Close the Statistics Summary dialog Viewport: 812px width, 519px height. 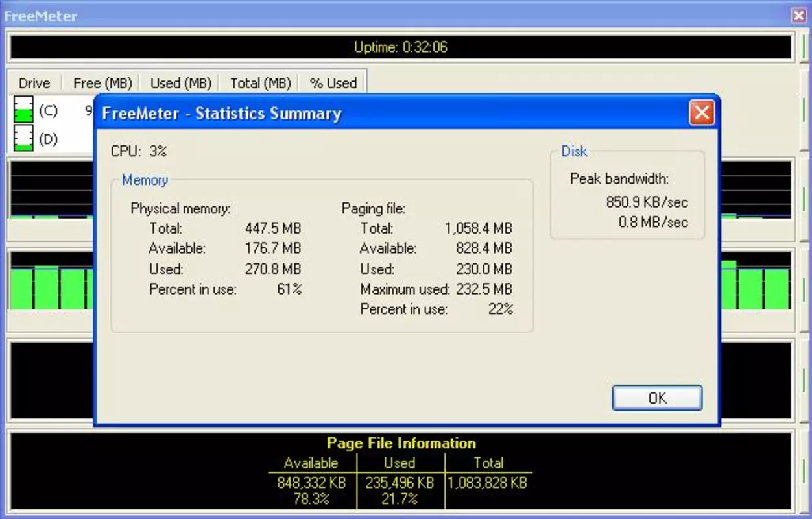pos(701,114)
